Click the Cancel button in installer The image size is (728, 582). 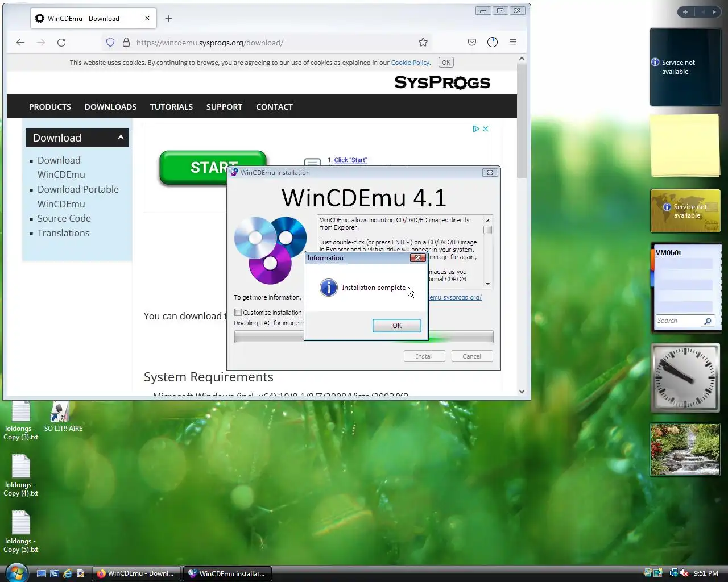click(472, 356)
